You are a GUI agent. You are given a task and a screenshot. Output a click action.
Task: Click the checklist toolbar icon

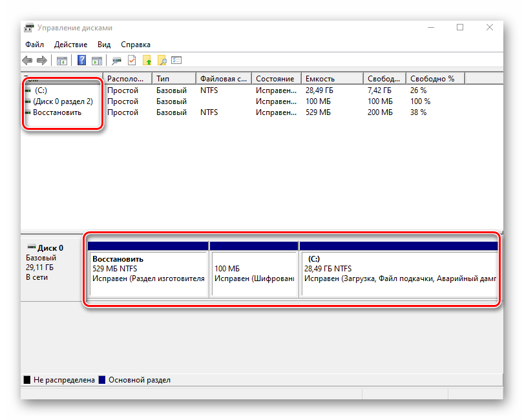(176, 61)
